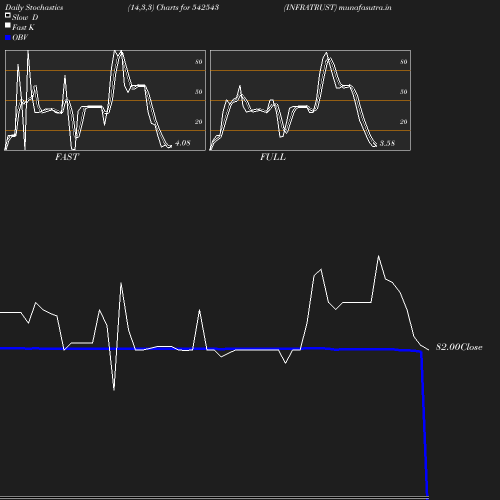Click the 50 level marker in FAST chart
Screen dimensions: 500x500
199,92
